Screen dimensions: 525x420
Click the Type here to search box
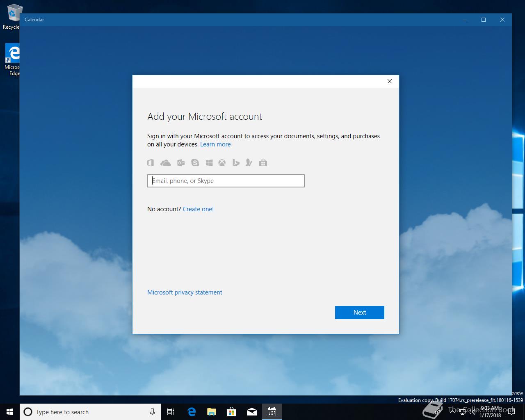click(x=90, y=412)
